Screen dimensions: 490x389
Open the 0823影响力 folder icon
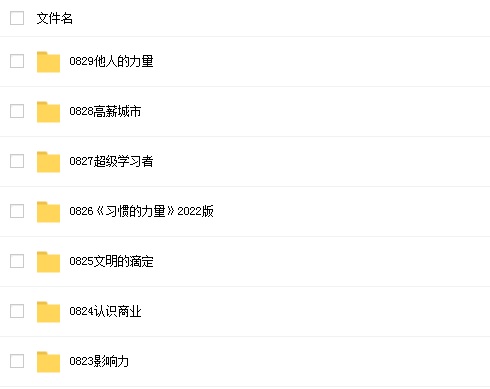point(48,362)
